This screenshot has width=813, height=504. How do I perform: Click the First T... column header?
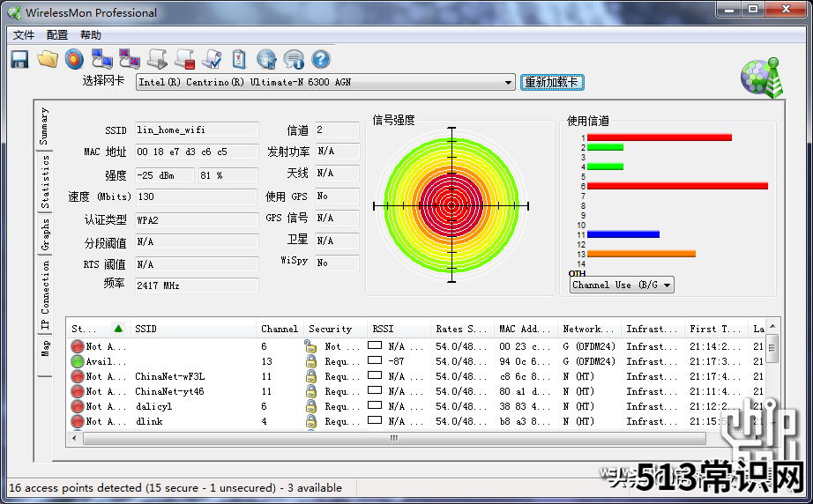(x=715, y=329)
